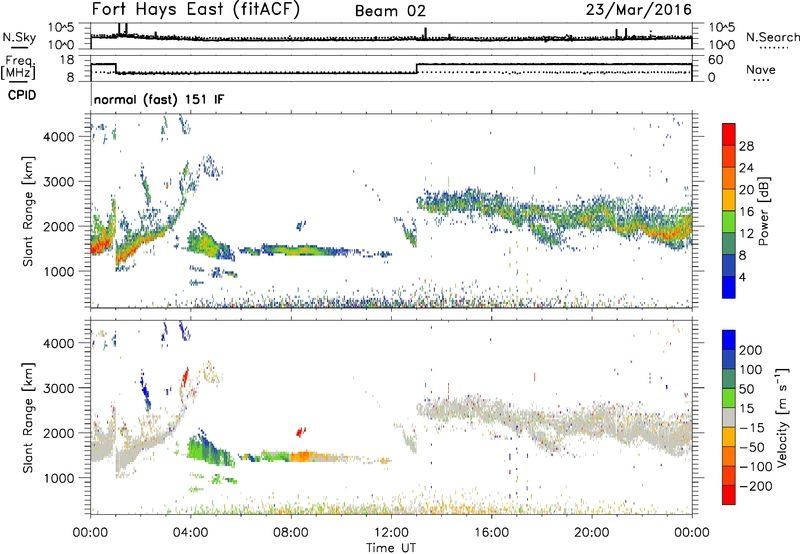Click the '04:00' time axis label
Screen dimensions: 800x554
point(191,533)
